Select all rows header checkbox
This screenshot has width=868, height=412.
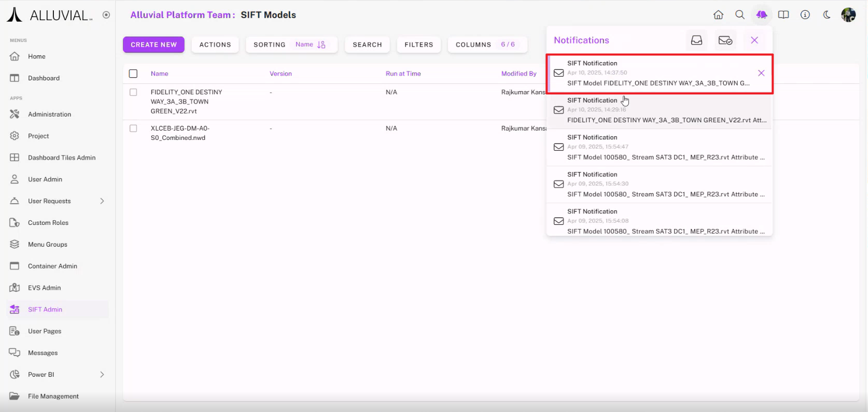(x=133, y=74)
